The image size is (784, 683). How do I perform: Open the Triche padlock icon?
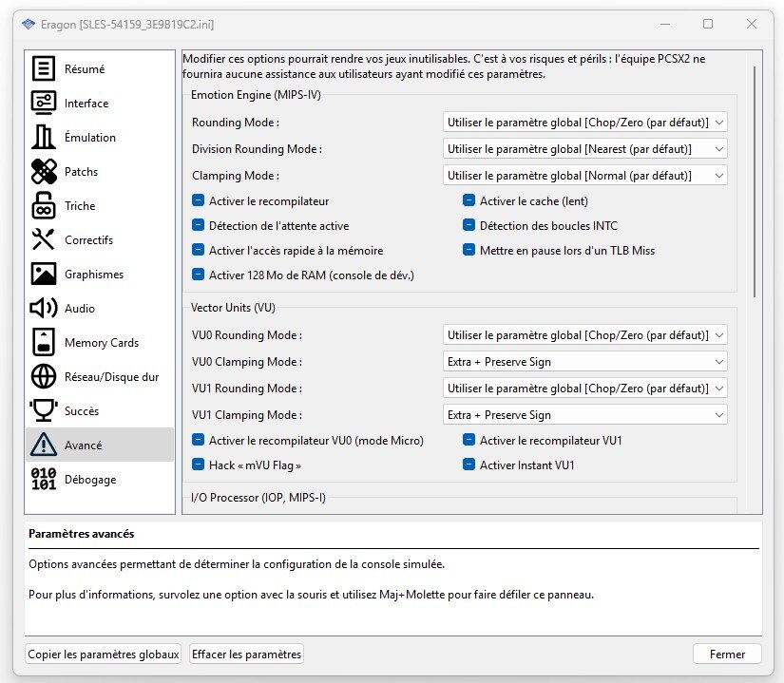(x=44, y=206)
